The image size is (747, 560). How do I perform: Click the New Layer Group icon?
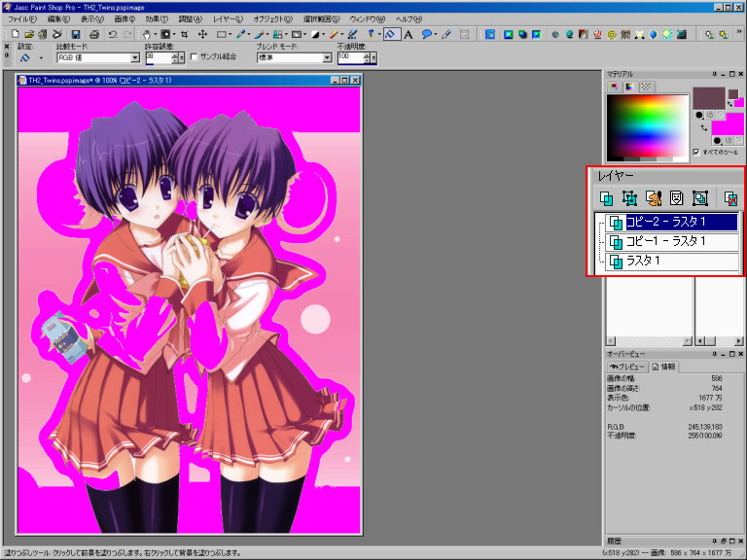click(x=700, y=198)
